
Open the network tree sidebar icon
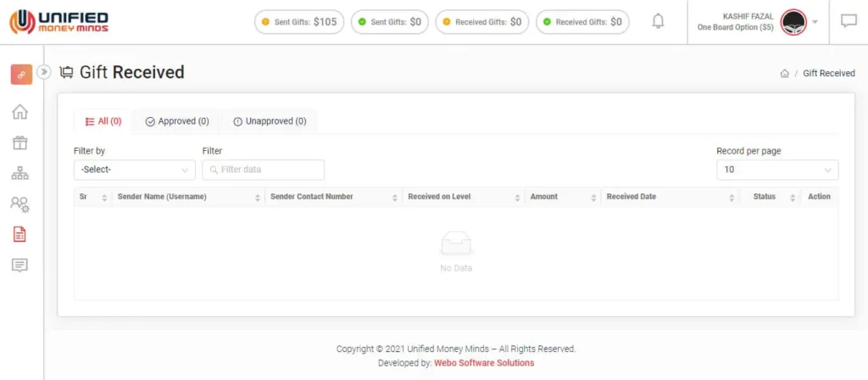click(x=19, y=173)
